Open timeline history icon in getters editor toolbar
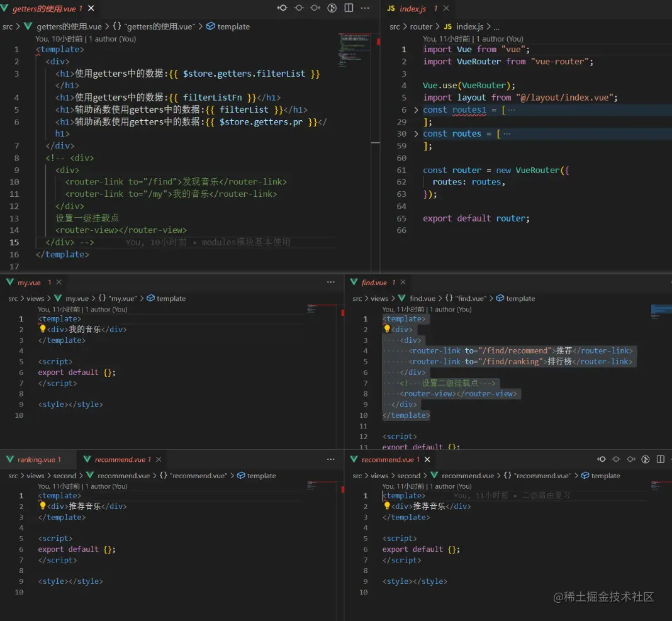 point(332,8)
